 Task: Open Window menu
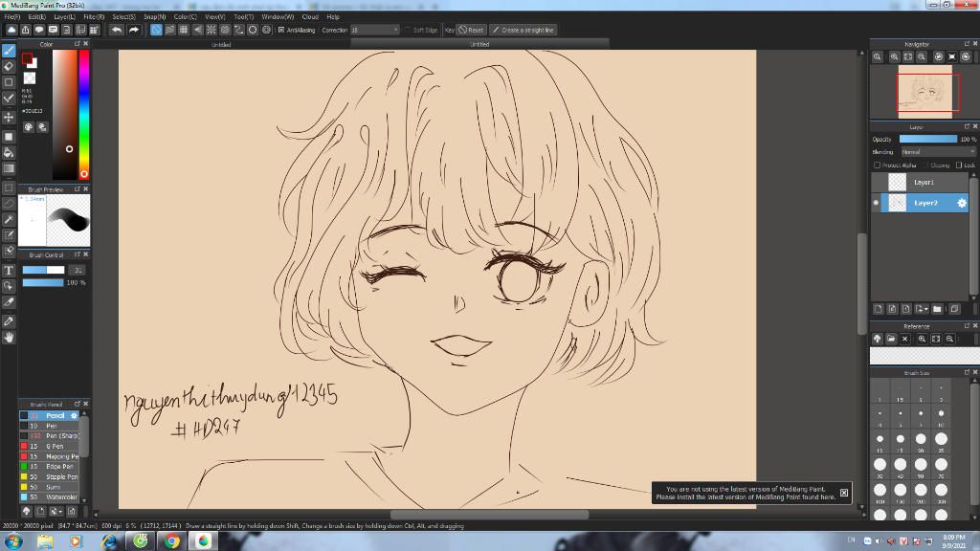click(x=278, y=17)
